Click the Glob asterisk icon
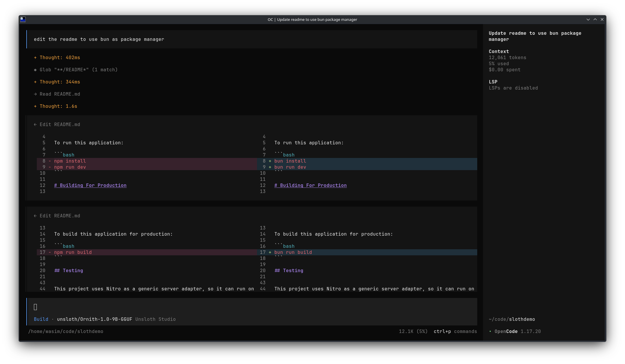The height and width of the screenshot is (364, 625). click(35, 70)
